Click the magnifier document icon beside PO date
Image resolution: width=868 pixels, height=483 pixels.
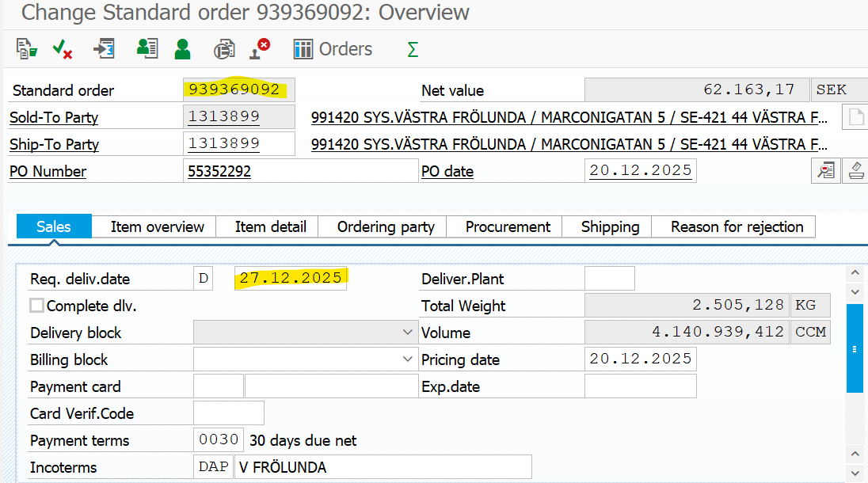[826, 170]
